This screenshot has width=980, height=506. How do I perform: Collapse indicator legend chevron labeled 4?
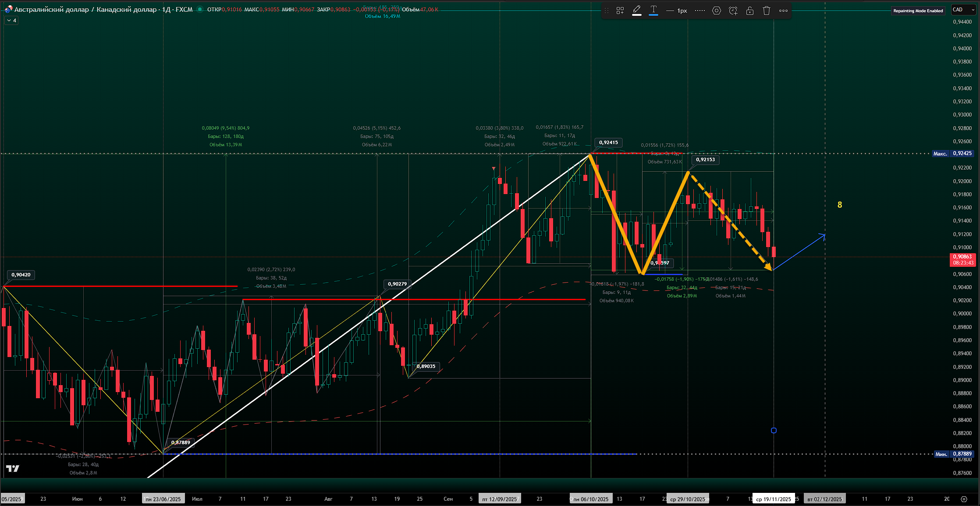(12, 21)
